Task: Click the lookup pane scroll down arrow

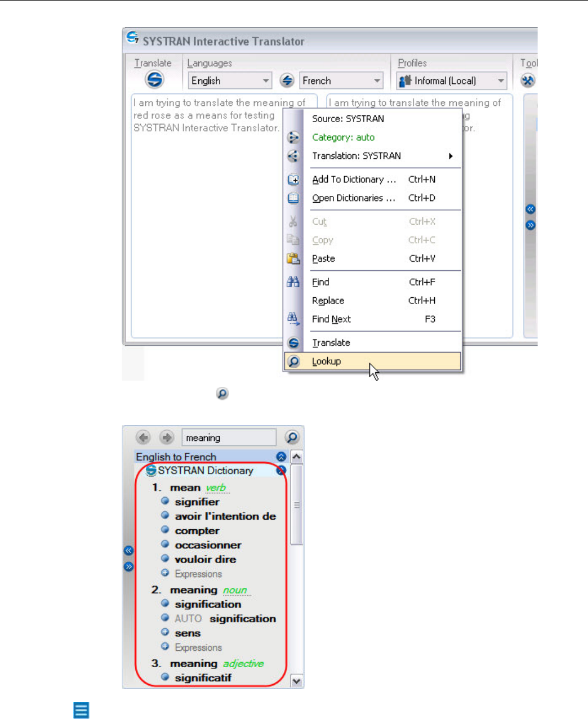Action: click(x=297, y=681)
